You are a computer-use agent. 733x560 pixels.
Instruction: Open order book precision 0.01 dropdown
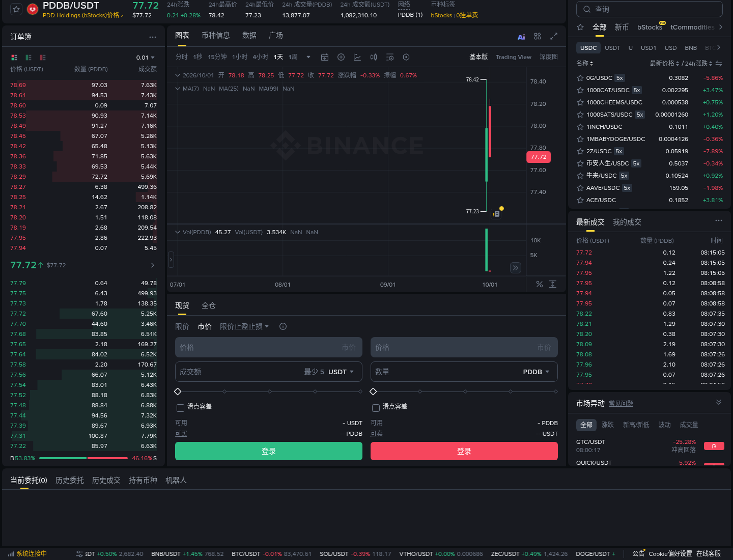[146, 58]
